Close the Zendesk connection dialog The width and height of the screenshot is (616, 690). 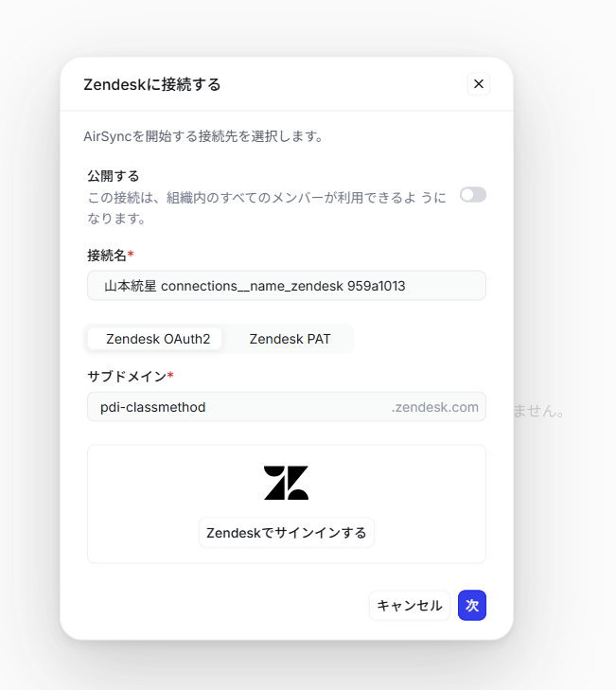point(478,83)
